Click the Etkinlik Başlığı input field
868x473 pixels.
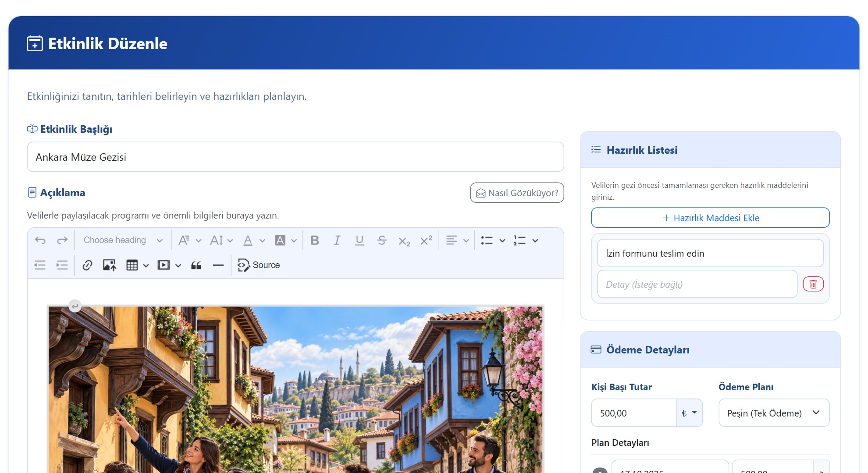pos(295,157)
